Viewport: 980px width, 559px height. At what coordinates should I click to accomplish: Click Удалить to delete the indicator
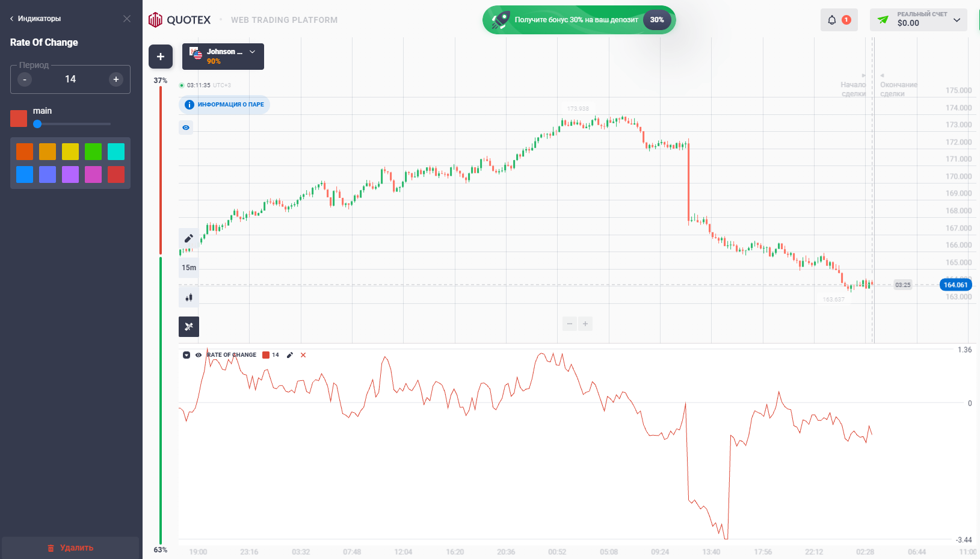pyautogui.click(x=70, y=548)
